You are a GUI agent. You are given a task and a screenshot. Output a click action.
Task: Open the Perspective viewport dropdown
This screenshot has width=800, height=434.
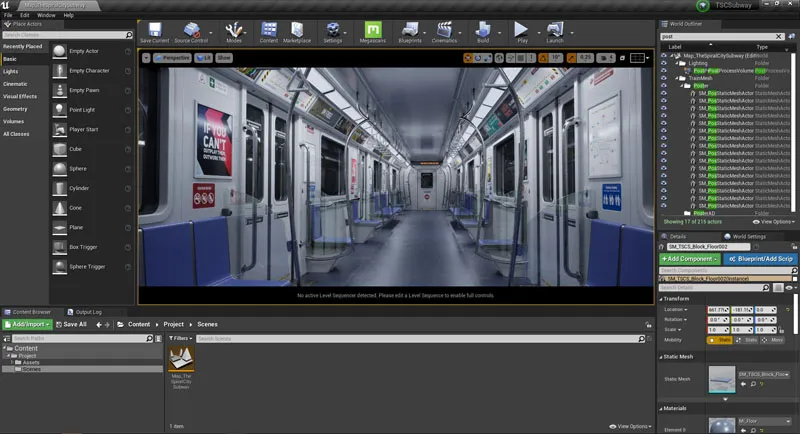[x=172, y=58]
